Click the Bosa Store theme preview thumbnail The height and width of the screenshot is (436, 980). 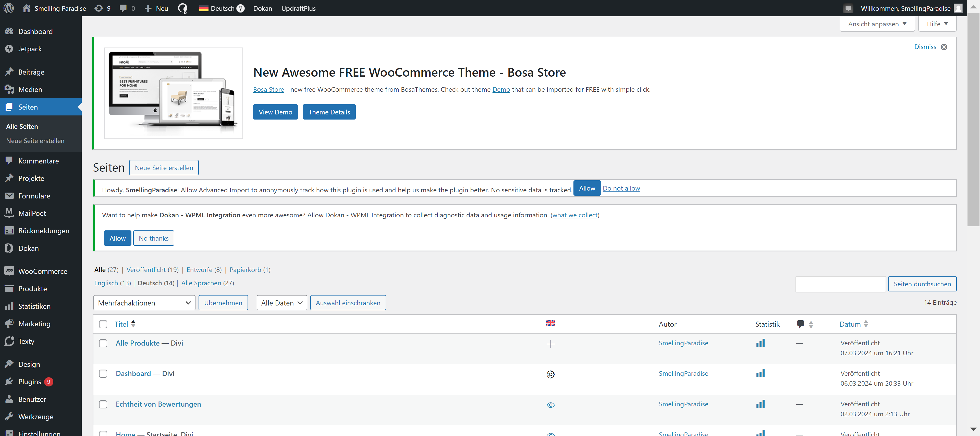[174, 93]
